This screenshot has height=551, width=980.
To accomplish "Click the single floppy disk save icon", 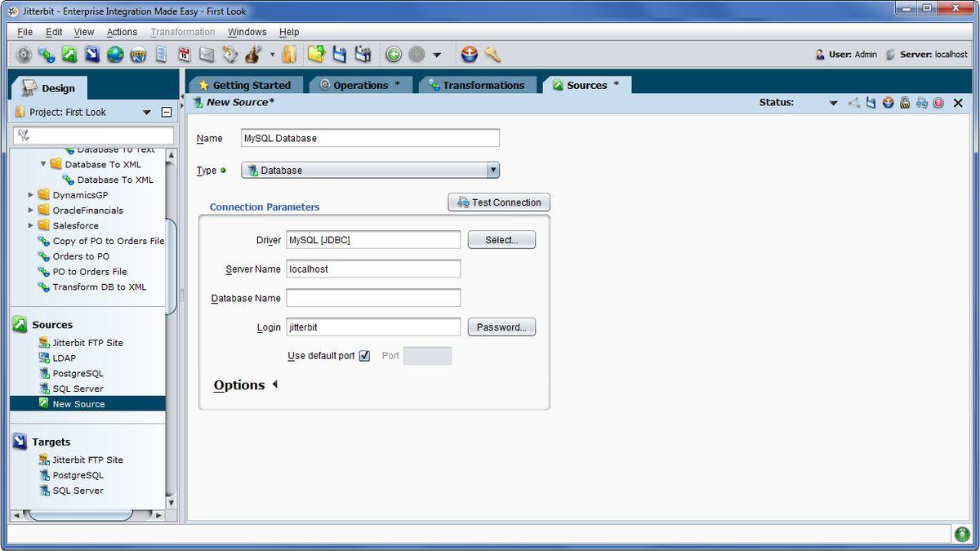I will (340, 55).
